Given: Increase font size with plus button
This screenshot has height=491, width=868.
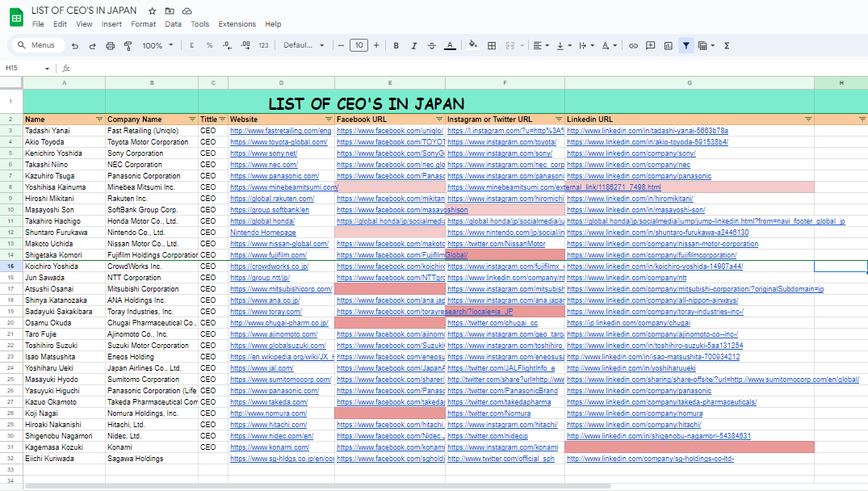Looking at the screenshot, I should coord(376,45).
